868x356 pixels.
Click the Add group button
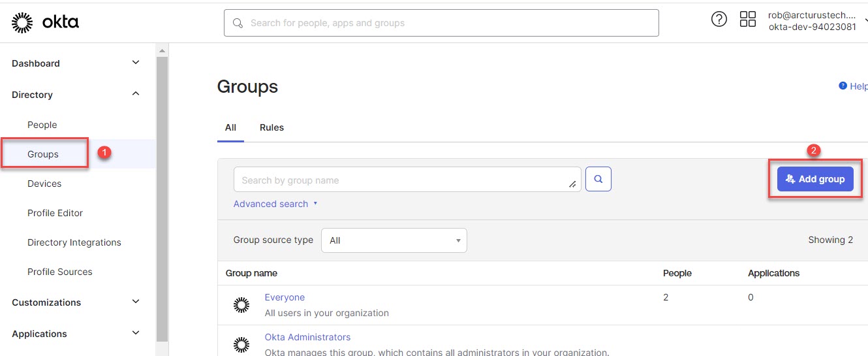815,179
